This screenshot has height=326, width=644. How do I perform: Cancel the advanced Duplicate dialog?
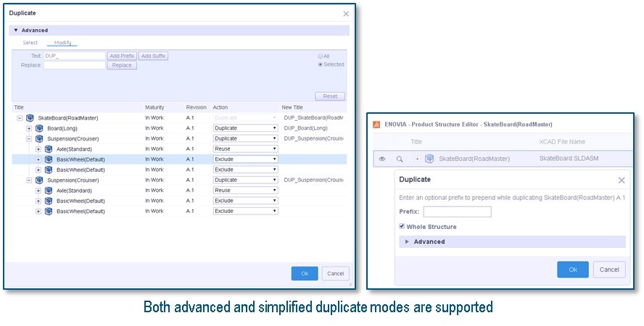click(336, 274)
